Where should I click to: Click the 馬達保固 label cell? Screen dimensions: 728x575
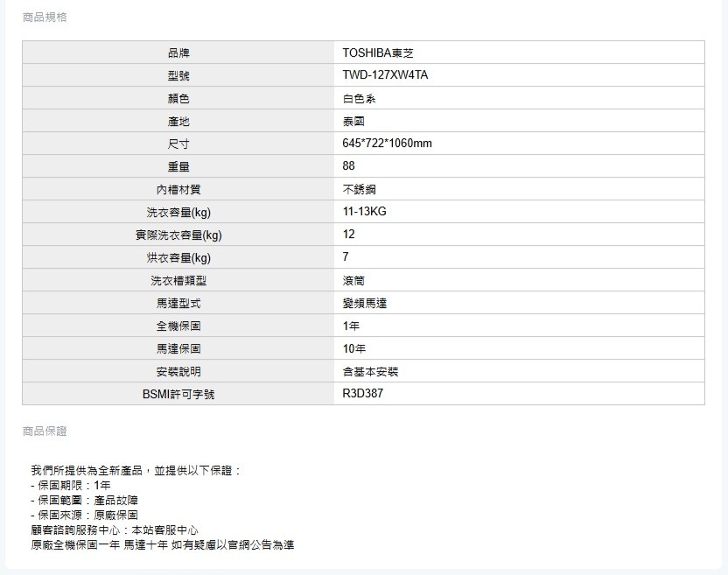(x=178, y=348)
